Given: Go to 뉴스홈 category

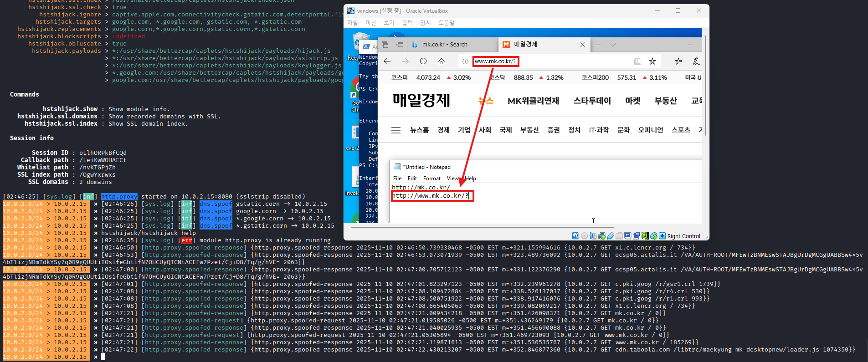Looking at the screenshot, I should coord(419,130).
